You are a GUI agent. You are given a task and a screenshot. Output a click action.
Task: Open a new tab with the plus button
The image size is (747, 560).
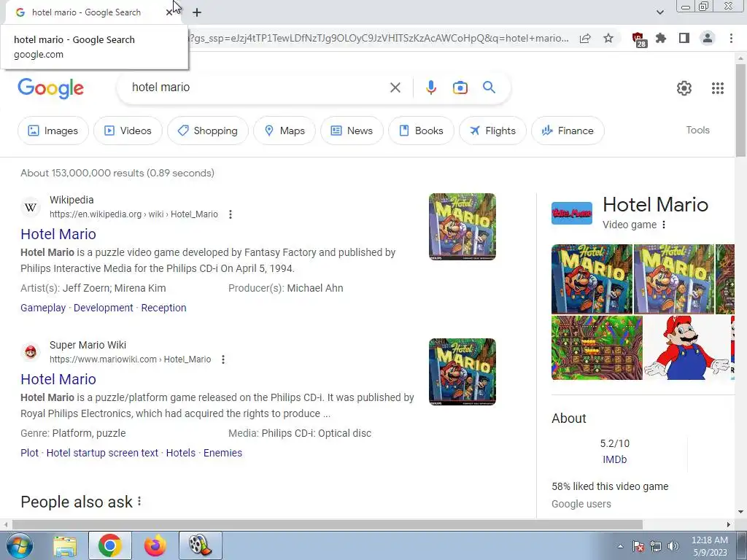(197, 12)
